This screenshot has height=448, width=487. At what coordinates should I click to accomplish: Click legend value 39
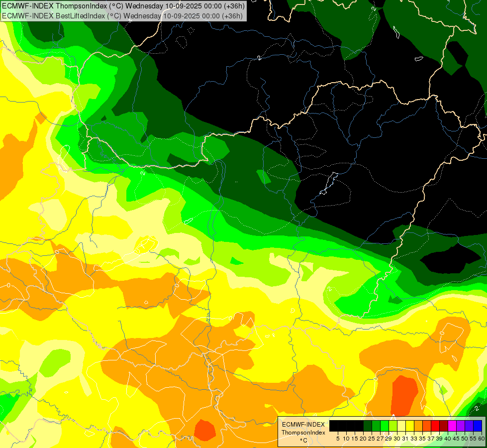point(439,439)
